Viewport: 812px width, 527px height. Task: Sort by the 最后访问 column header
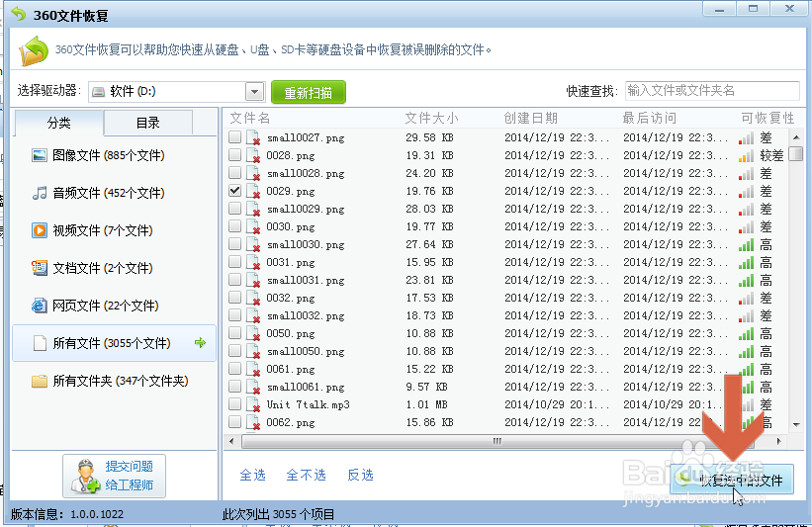tap(650, 119)
